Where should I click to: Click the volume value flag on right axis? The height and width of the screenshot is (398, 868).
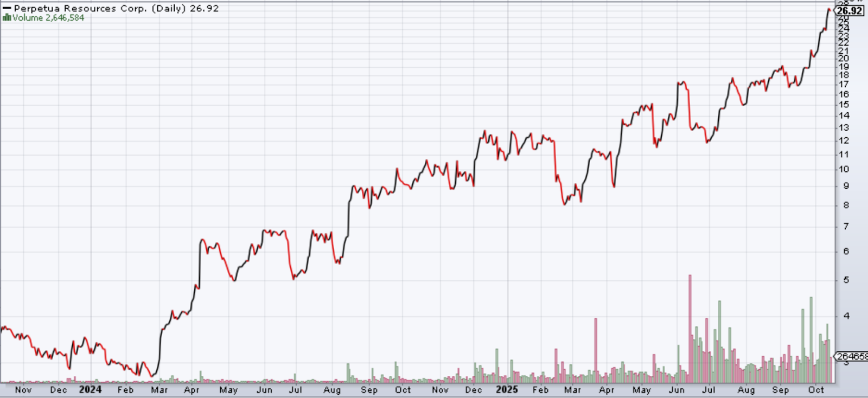[x=851, y=356]
